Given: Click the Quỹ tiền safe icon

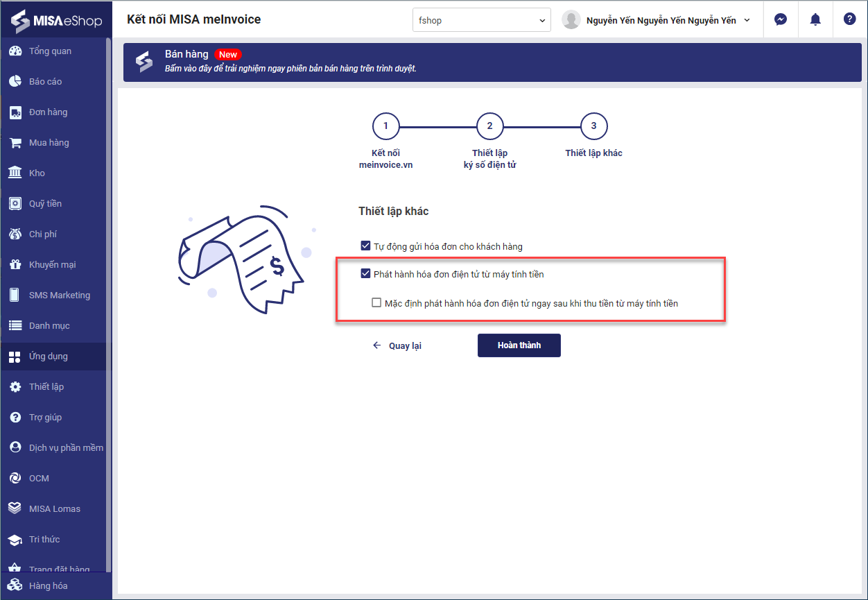Looking at the screenshot, I should 15,204.
